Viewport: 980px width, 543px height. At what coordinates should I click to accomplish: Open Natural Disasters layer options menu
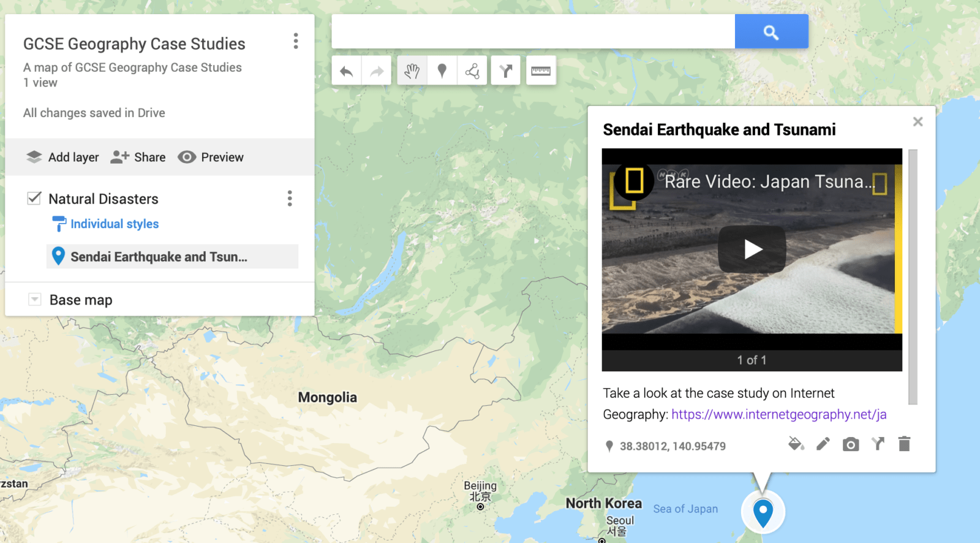point(290,199)
